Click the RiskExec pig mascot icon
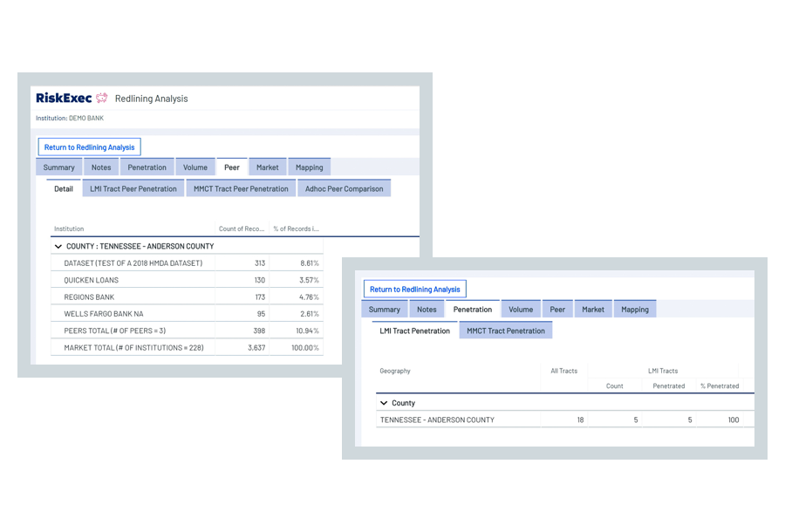 (102, 99)
